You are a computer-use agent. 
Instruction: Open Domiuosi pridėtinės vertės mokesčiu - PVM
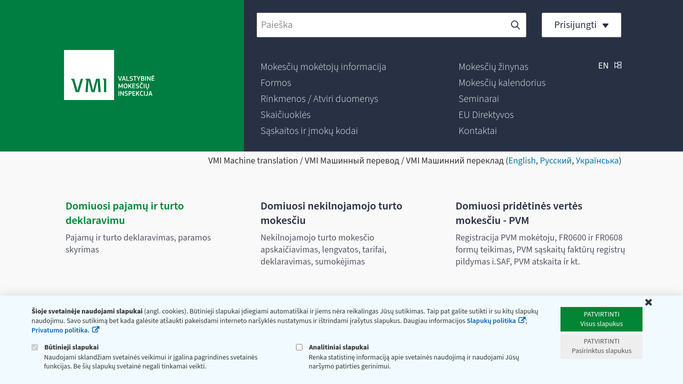pos(519,213)
